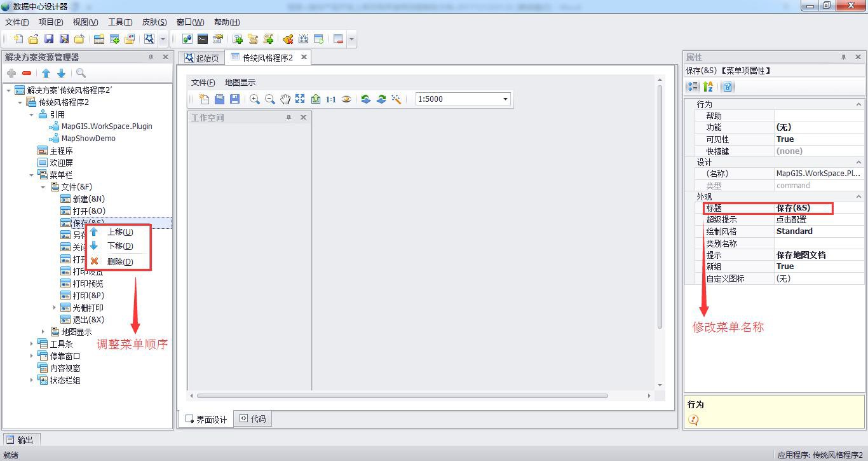Collapse the 引用 tree node

tap(32, 114)
